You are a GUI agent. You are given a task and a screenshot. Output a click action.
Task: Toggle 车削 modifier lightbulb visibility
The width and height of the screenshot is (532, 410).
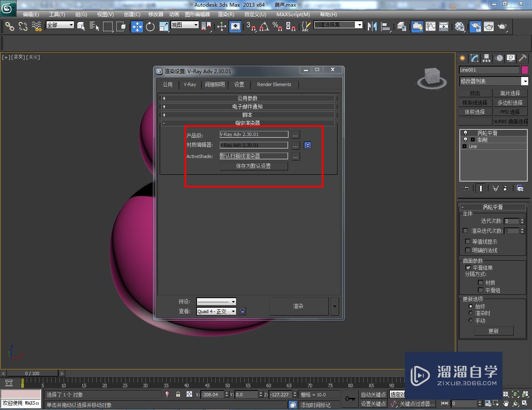[x=465, y=140]
